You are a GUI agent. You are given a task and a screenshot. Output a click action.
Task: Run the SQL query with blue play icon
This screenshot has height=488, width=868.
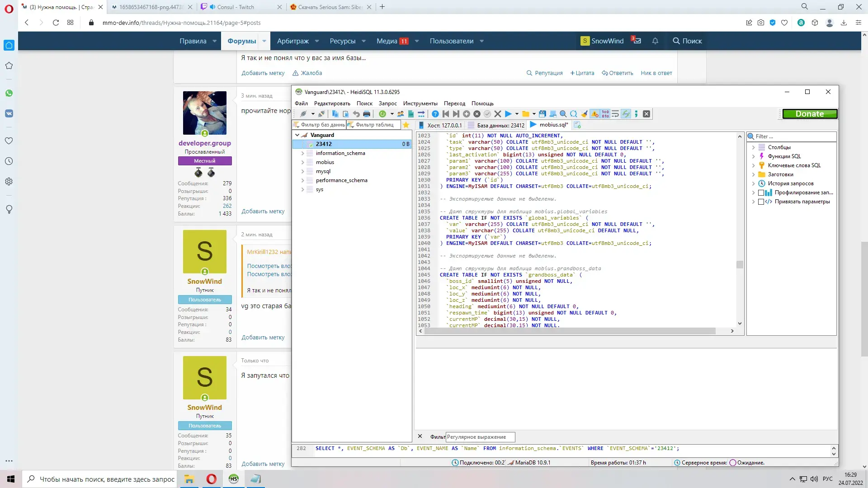pyautogui.click(x=508, y=114)
